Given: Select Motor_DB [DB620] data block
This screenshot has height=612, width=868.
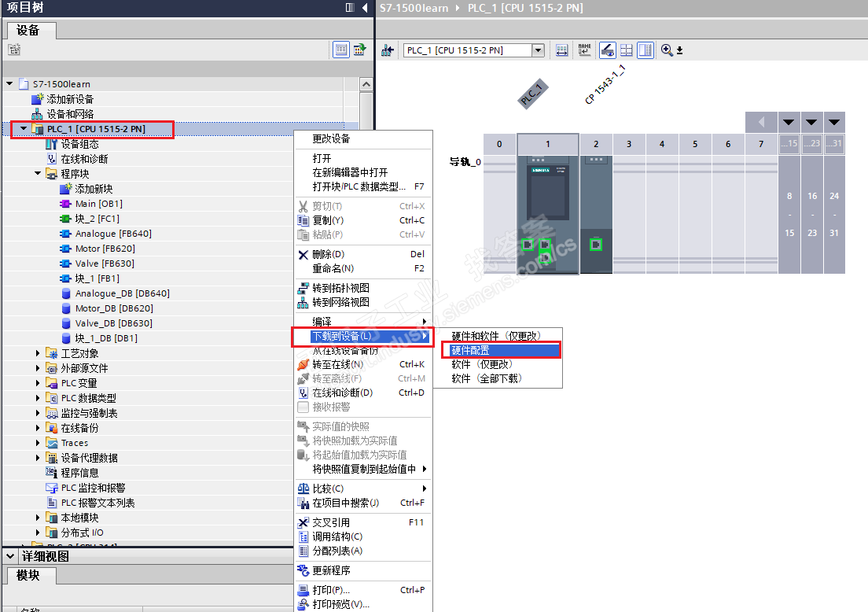Looking at the screenshot, I should tap(114, 308).
